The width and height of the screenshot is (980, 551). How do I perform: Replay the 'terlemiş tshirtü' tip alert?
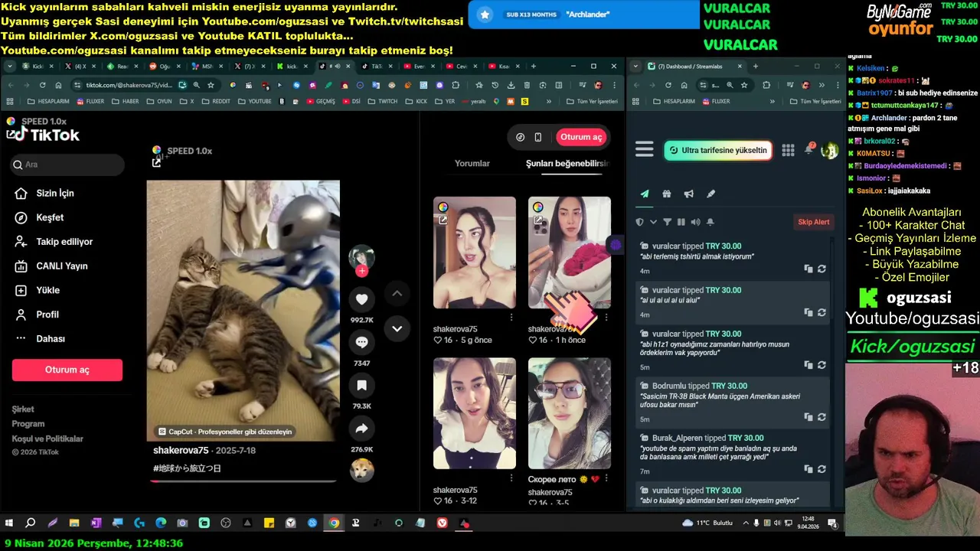pos(822,269)
